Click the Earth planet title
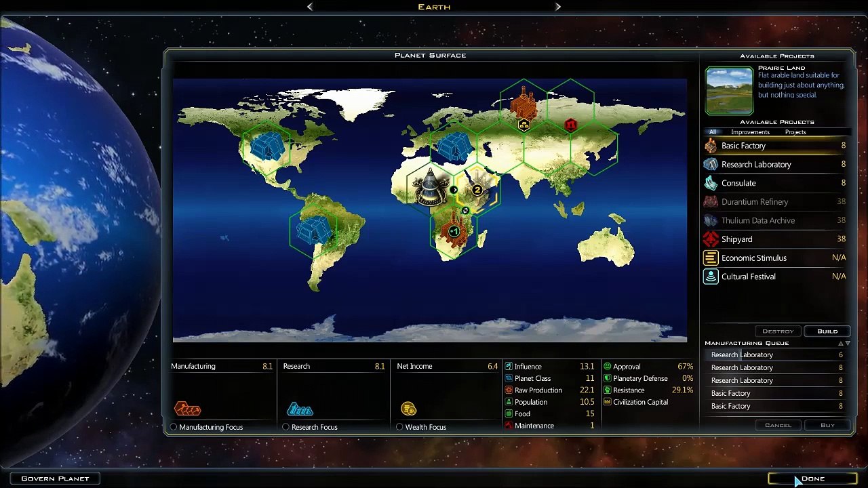 [434, 7]
